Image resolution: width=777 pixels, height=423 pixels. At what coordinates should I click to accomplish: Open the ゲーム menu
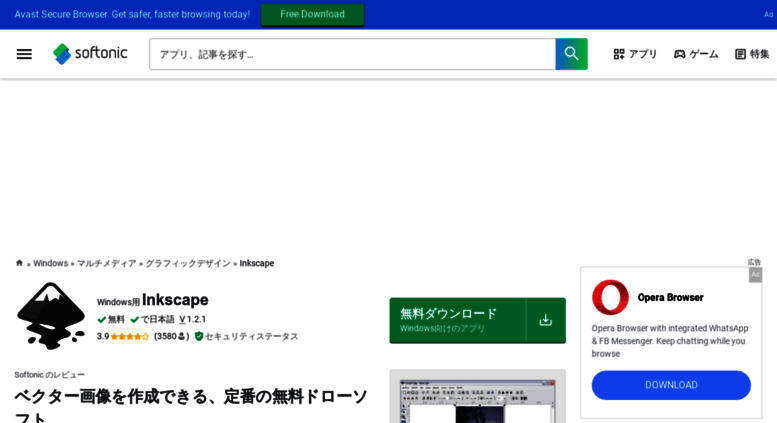tap(696, 54)
